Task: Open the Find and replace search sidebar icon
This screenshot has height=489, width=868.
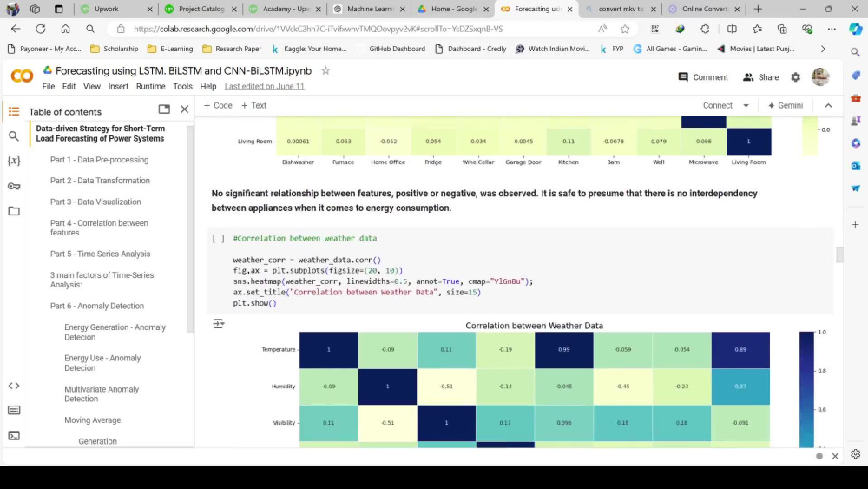Action: pyautogui.click(x=14, y=136)
